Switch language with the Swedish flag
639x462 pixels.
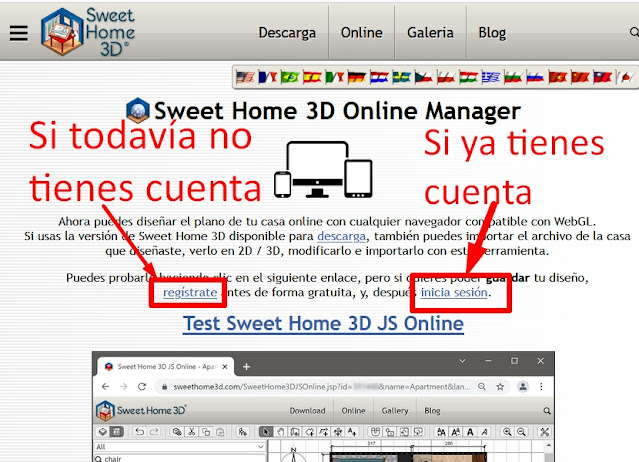coord(401,77)
